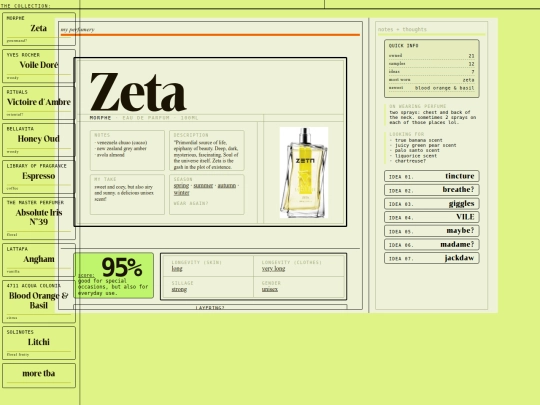Click the MY TAKE box text
Screen dimensions: 540x405
click(x=124, y=193)
